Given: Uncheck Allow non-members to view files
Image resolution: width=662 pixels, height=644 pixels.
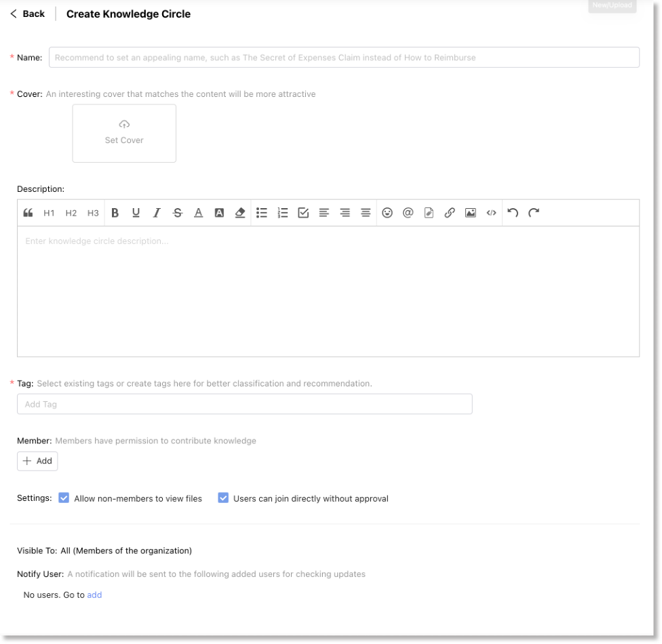Looking at the screenshot, I should tap(64, 498).
